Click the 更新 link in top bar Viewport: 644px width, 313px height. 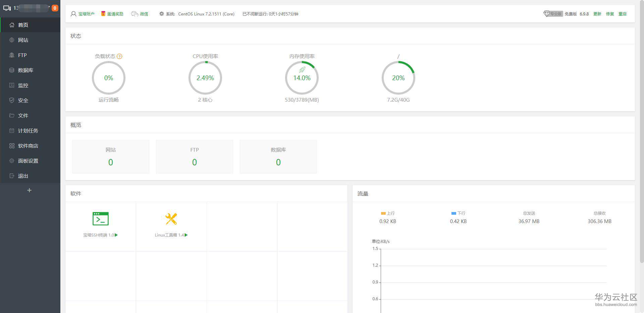(597, 14)
